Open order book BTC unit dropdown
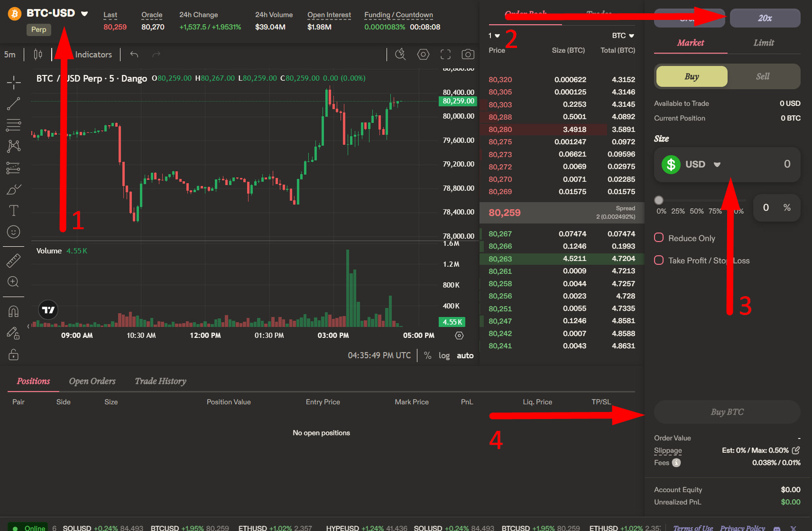The width and height of the screenshot is (812, 531). click(623, 36)
